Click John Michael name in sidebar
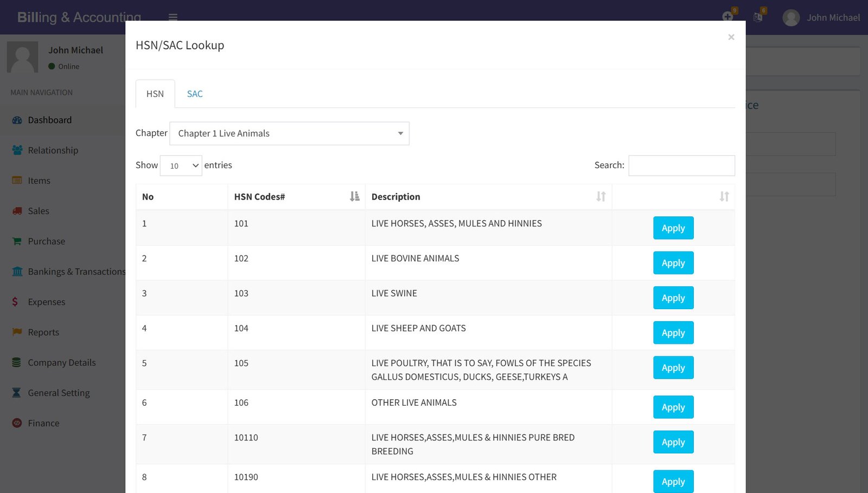The width and height of the screenshot is (868, 493). [75, 50]
